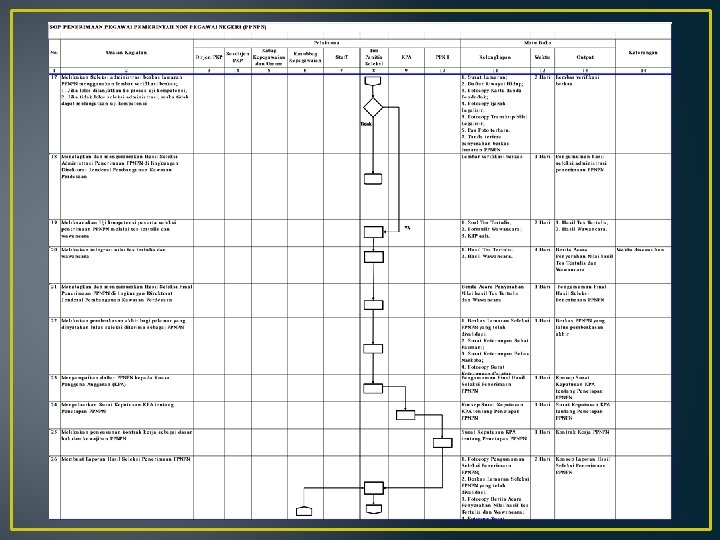Click the 'Ya' branch label
Screen dimensions: 720x540
pos(407,228)
